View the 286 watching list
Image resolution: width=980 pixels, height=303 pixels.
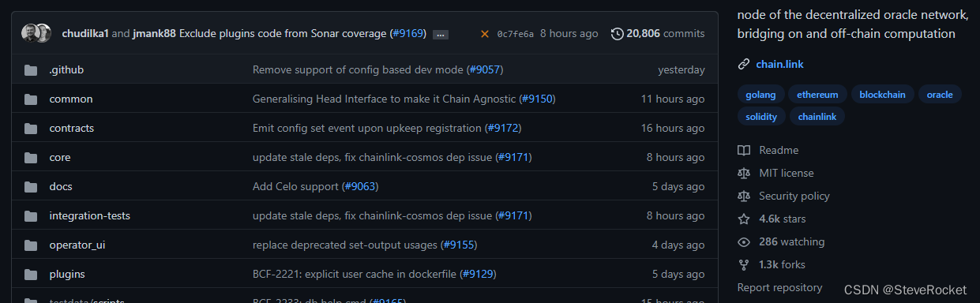(791, 241)
